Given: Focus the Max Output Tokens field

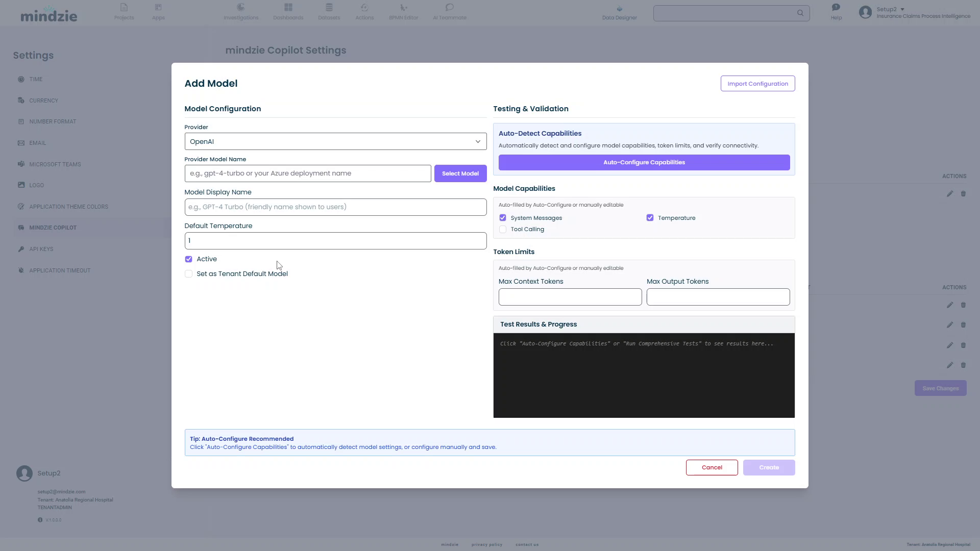Looking at the screenshot, I should (x=718, y=297).
